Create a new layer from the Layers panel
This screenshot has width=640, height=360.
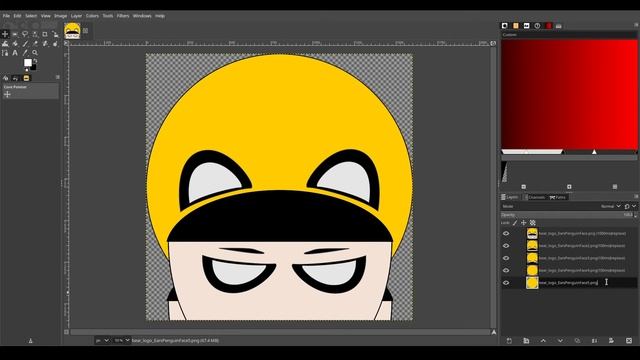click(509, 340)
